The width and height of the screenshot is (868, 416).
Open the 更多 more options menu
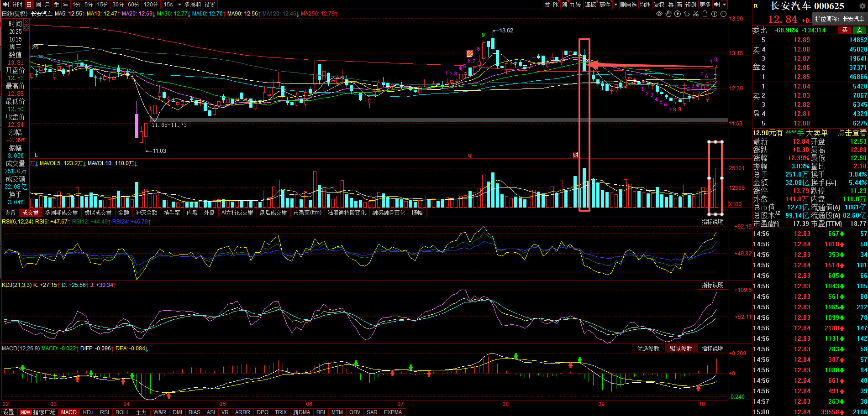(x=705, y=5)
